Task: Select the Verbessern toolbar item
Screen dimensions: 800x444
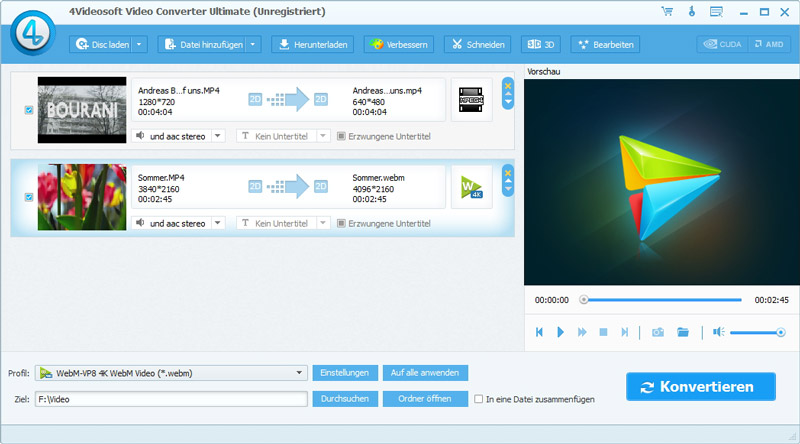Action: 399,44
